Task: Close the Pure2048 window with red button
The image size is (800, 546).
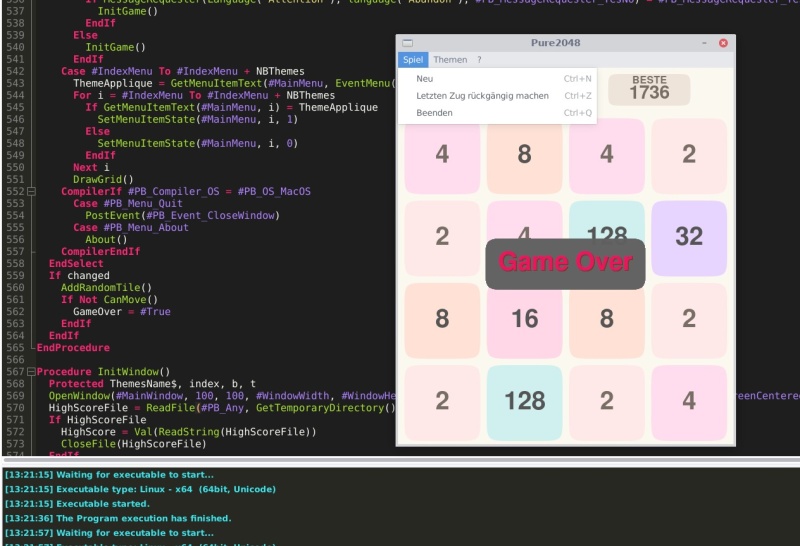Action: (x=723, y=43)
